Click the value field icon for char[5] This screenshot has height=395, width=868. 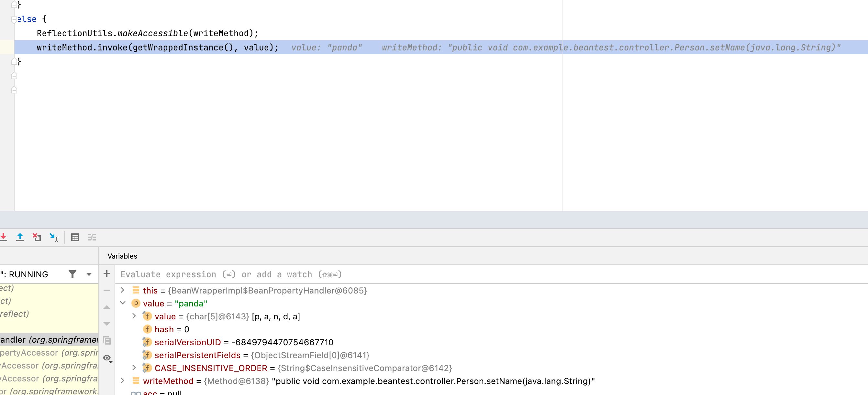pyautogui.click(x=147, y=316)
